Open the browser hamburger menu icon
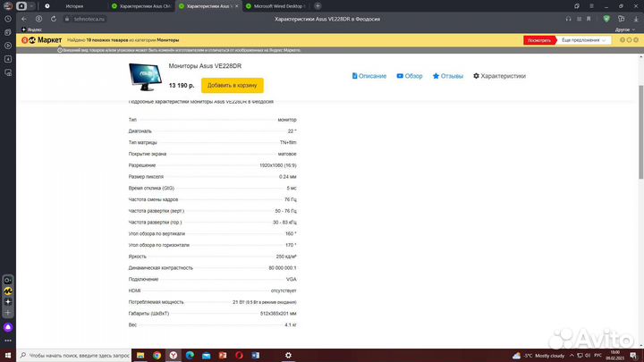The width and height of the screenshot is (644, 362). tap(591, 6)
